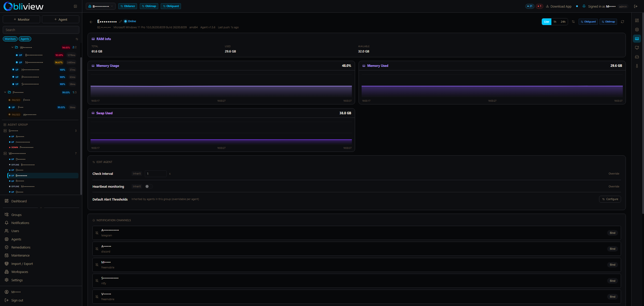Click the Search input field
This screenshot has width=644, height=306.
pos(41,30)
